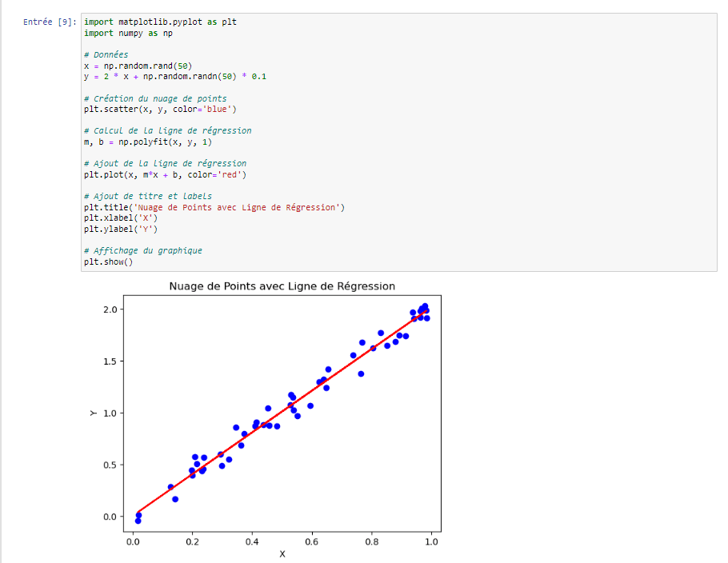The height and width of the screenshot is (563, 728).
Task: Click the # Données comment
Action: pyautogui.click(x=106, y=55)
